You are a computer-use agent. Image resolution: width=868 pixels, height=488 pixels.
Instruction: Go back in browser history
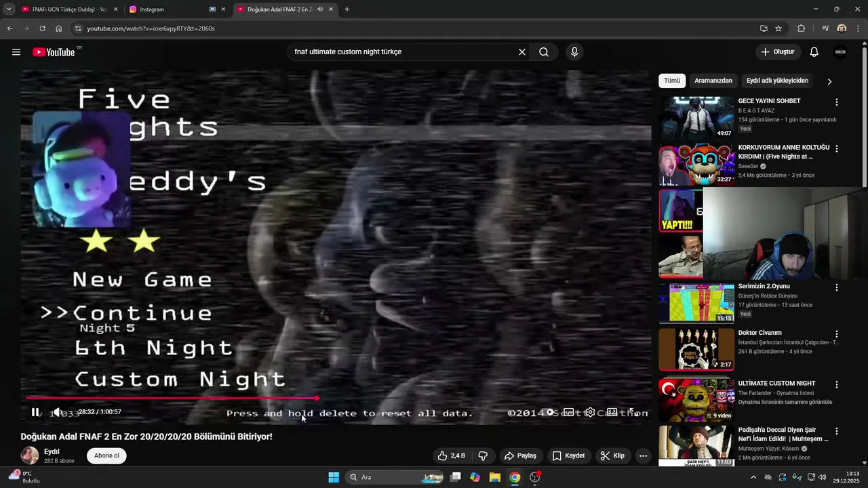pyautogui.click(x=9, y=28)
